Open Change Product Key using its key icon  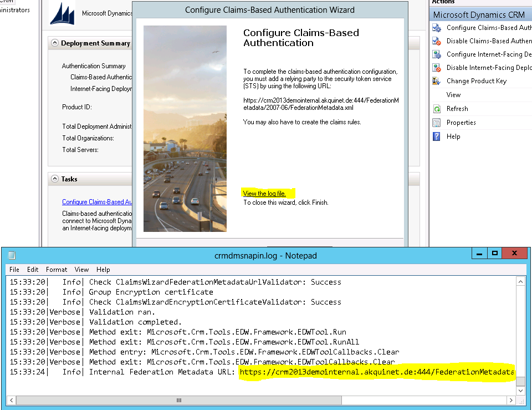click(436, 81)
